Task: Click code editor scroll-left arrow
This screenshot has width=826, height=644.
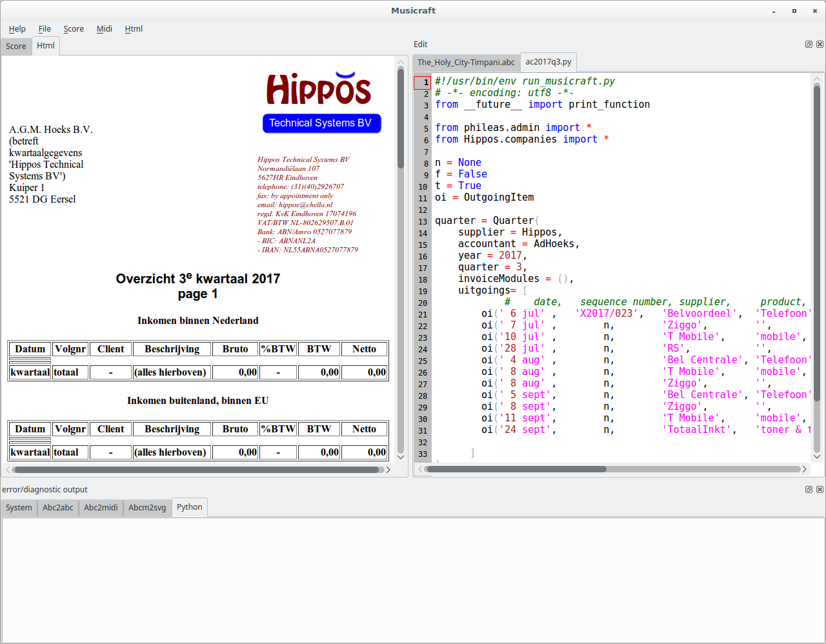Action: point(421,469)
